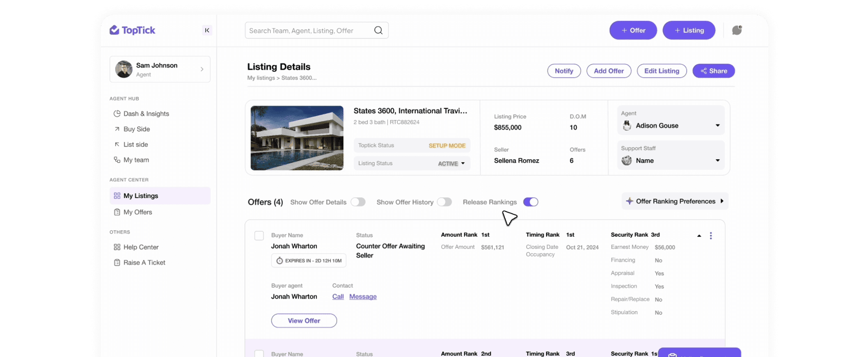Click the EXPIRES IN - 2D 12H 10M badge
Viewport: 868px width, 357px height.
tap(308, 261)
